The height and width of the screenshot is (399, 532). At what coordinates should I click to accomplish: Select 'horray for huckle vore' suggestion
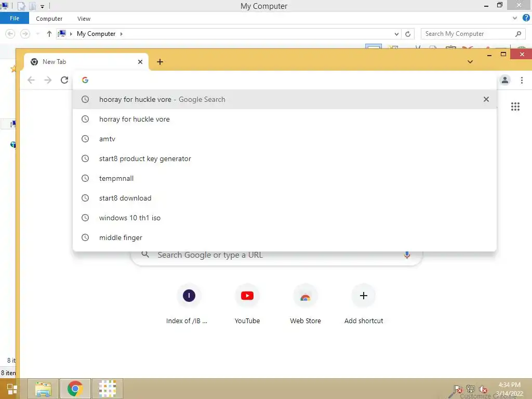pos(285,119)
